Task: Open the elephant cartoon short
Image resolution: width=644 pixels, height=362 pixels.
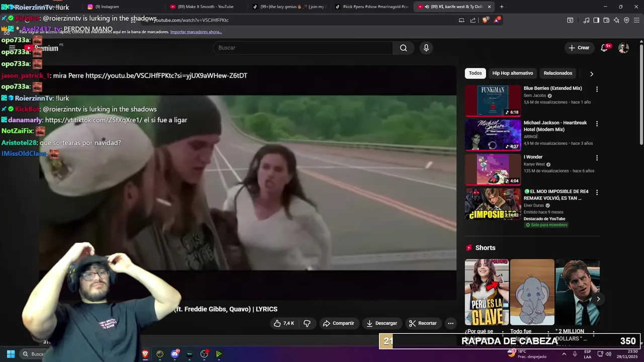Action: tap(532, 292)
